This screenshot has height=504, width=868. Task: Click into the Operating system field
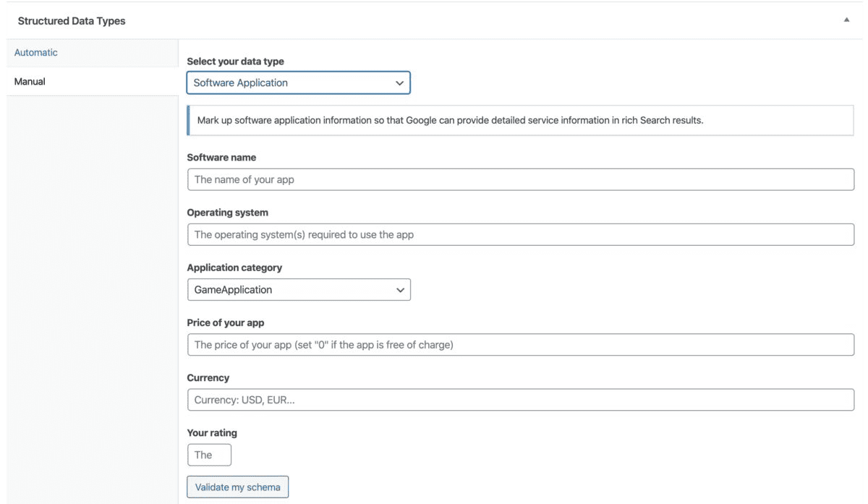coord(521,234)
